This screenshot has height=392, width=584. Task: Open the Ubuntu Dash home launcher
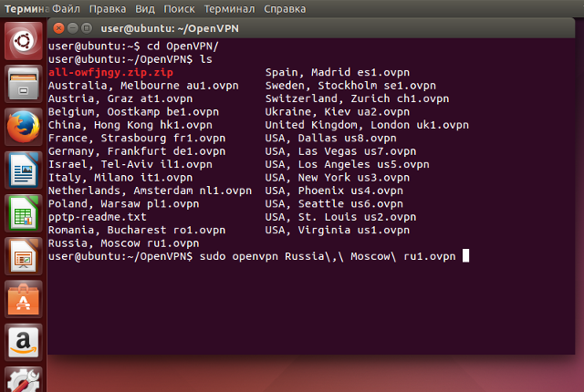point(23,41)
